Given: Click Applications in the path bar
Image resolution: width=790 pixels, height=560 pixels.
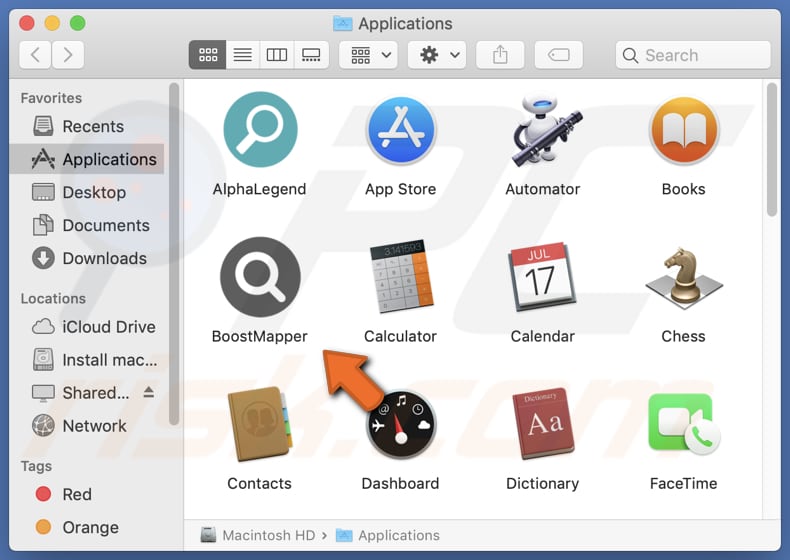Looking at the screenshot, I should pos(388,535).
